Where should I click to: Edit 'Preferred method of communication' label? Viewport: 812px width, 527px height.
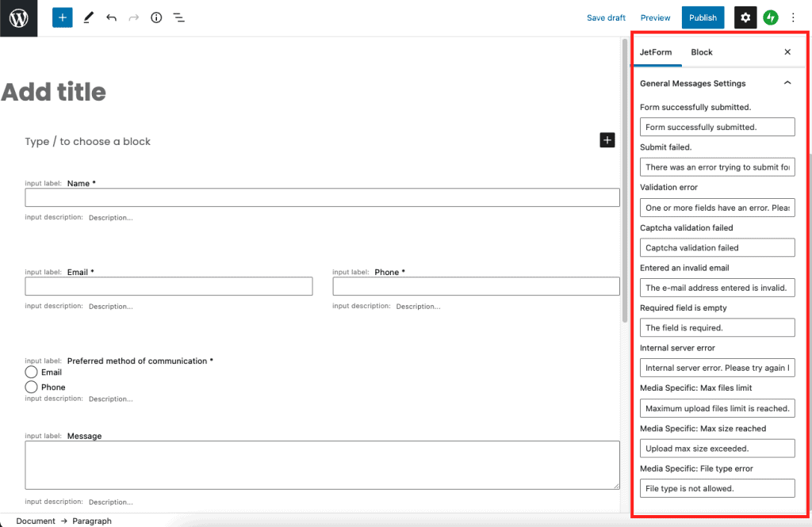[x=140, y=361]
